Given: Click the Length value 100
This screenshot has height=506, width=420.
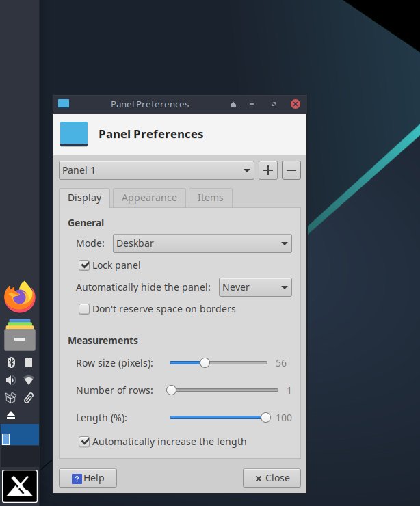Looking at the screenshot, I should [x=284, y=418].
